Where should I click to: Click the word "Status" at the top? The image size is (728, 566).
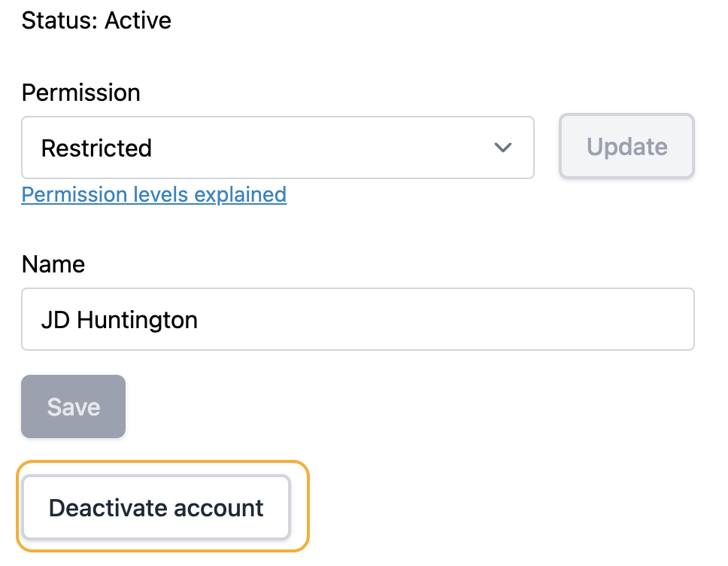(x=56, y=20)
